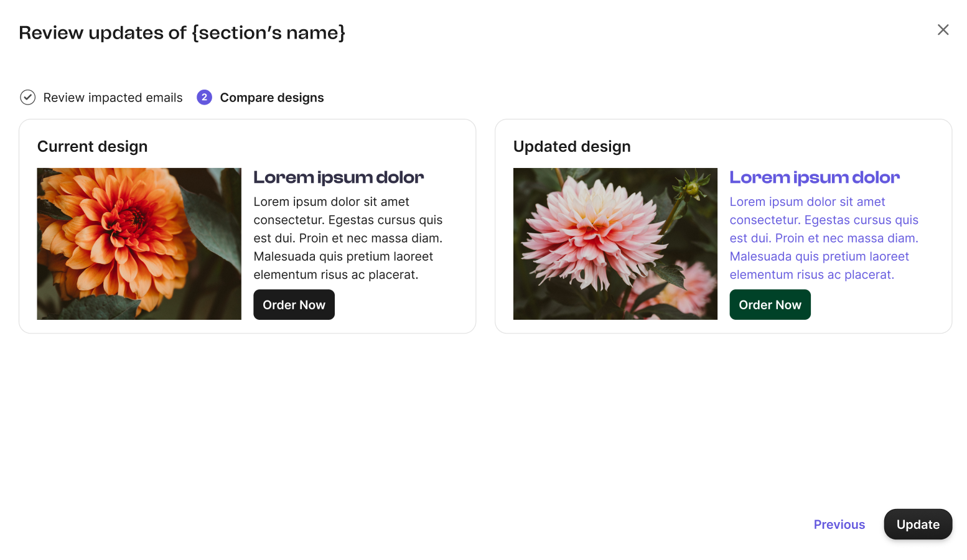Click the pink dahlia image in Updated design
Screen dimensions: 967x560
[x=615, y=243]
